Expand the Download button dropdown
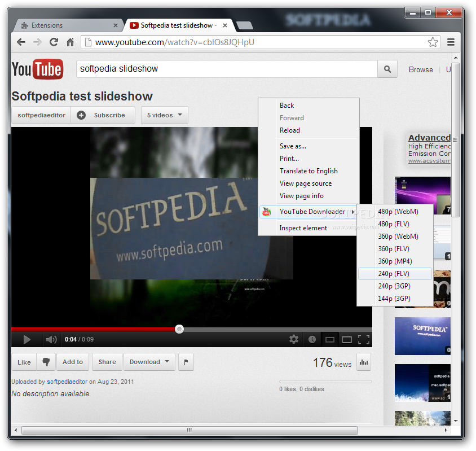The height and width of the screenshot is (451, 476). click(167, 362)
